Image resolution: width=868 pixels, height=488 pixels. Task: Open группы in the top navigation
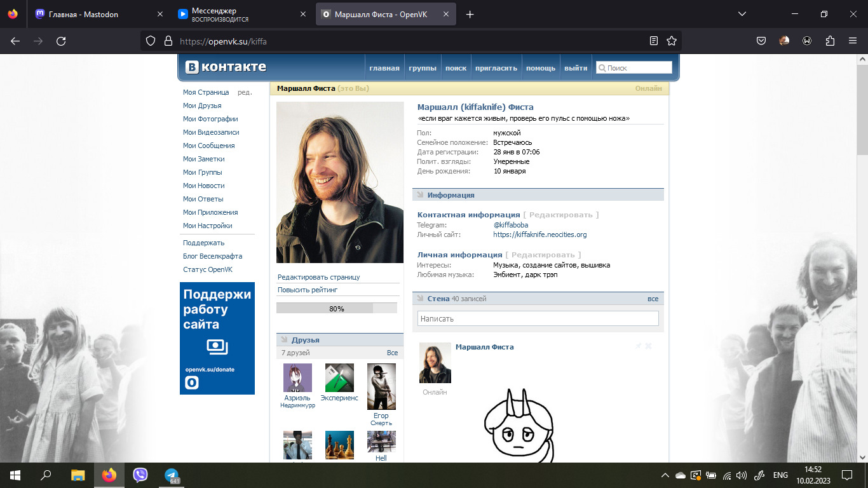coord(422,68)
